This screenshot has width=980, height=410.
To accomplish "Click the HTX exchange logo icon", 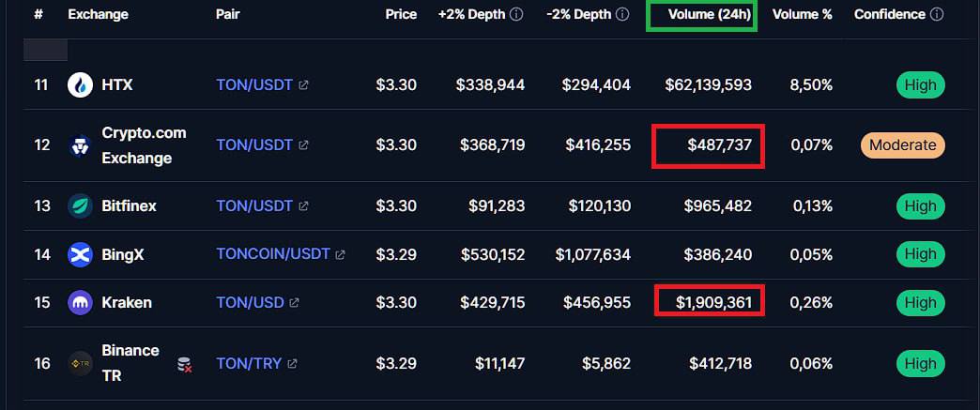I will coord(80,85).
